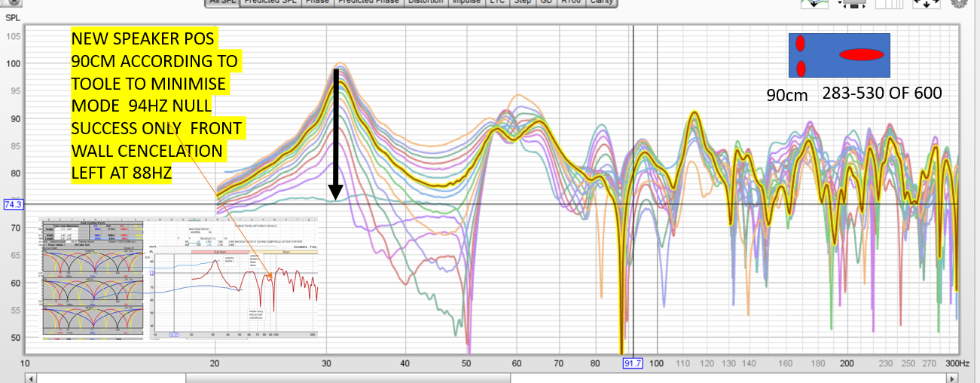Switch to the All SPL tab

click(224, 2)
